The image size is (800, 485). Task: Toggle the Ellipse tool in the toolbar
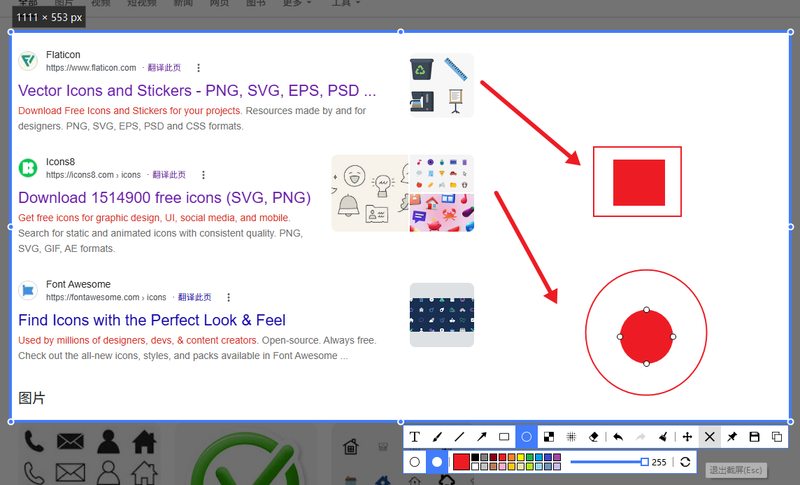pos(527,437)
